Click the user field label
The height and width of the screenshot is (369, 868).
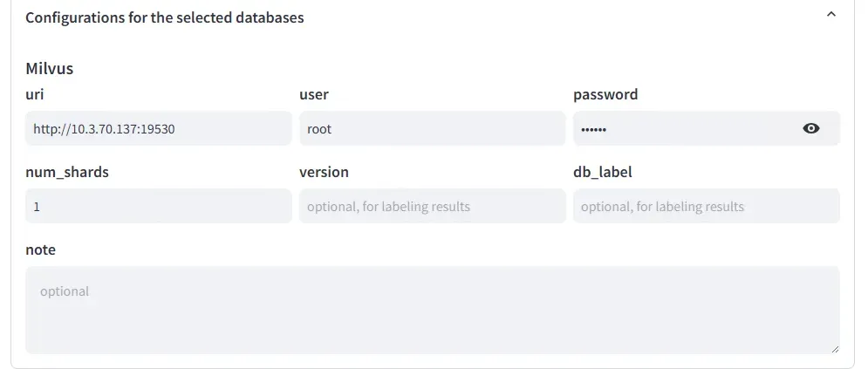(313, 94)
